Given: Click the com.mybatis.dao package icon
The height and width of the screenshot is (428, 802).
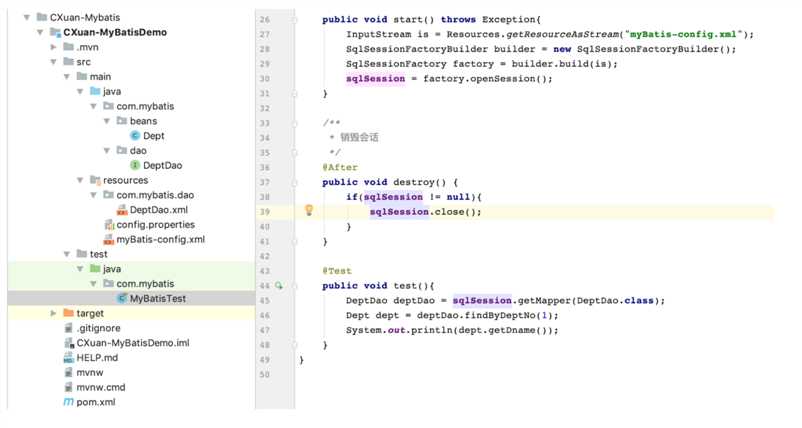Looking at the screenshot, I should 108,195.
